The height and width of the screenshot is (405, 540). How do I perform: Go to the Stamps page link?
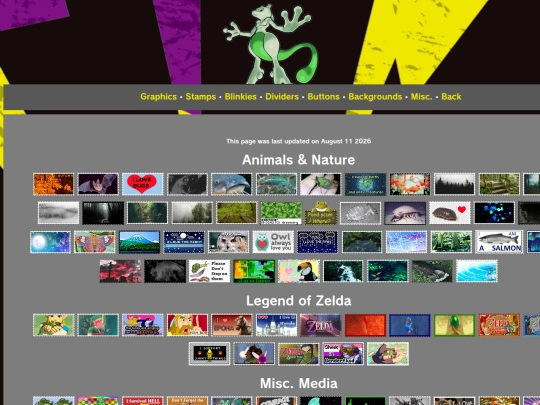pyautogui.click(x=200, y=96)
